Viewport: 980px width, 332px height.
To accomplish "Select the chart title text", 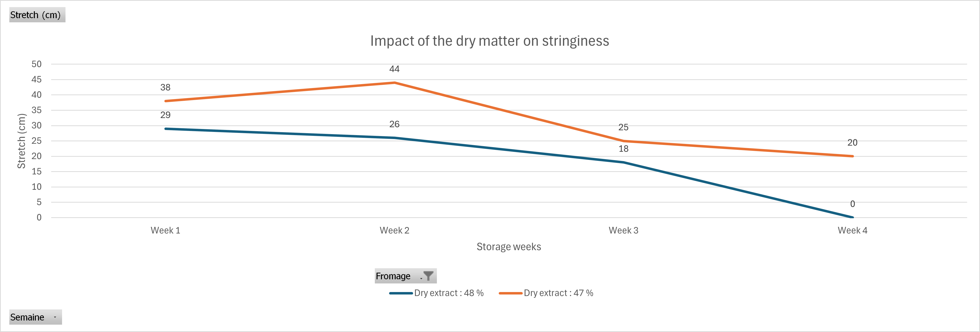I will coord(490,41).
